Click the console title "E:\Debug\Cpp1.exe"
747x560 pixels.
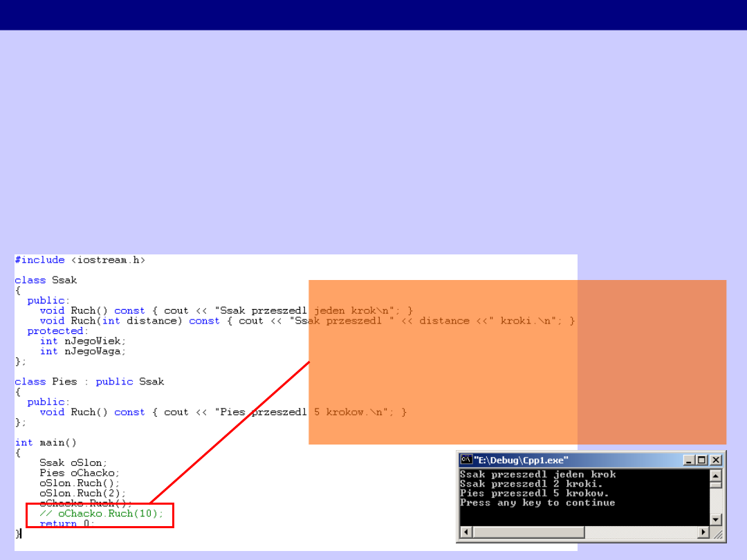pyautogui.click(x=521, y=460)
